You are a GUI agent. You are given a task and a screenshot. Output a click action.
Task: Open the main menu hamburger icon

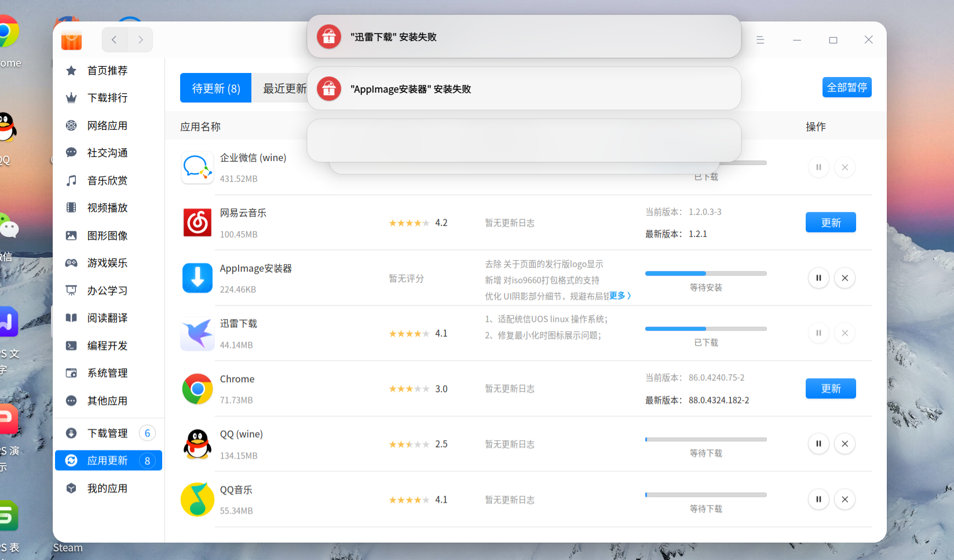pos(761,40)
